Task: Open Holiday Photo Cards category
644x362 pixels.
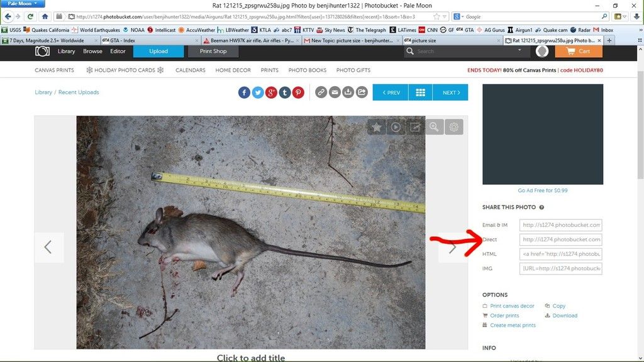Action: click(125, 70)
